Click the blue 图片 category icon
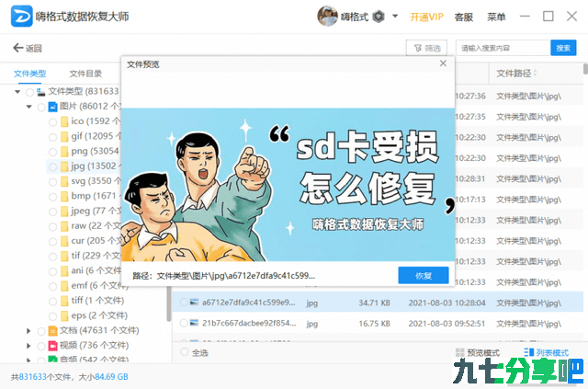Screen dimensions: 588x389 (x=52, y=107)
